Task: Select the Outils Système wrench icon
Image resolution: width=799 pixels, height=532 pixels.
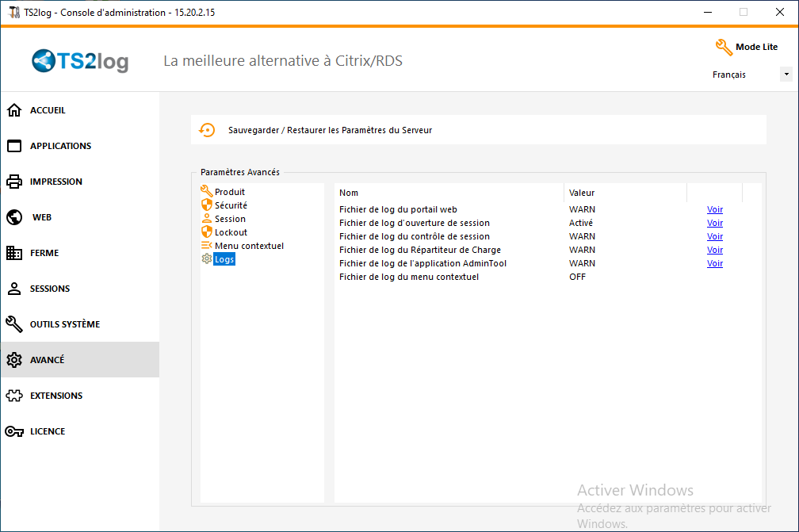Action: pyautogui.click(x=14, y=324)
